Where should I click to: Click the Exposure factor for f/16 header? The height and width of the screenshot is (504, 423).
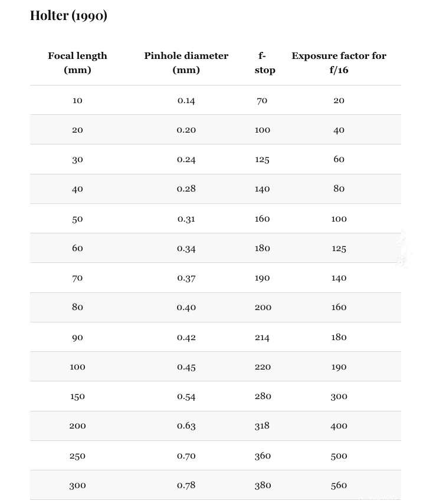tap(339, 62)
